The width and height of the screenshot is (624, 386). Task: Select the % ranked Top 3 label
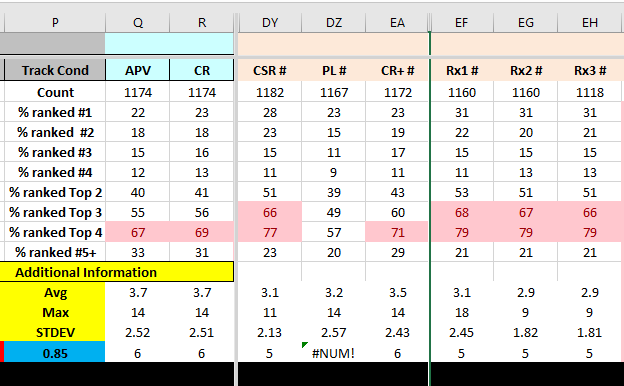pos(55,212)
